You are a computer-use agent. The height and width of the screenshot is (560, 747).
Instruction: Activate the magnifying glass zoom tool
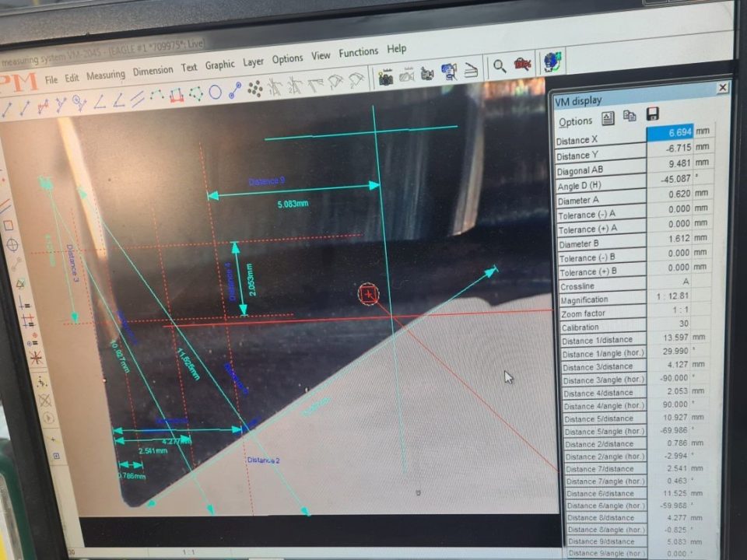(499, 67)
